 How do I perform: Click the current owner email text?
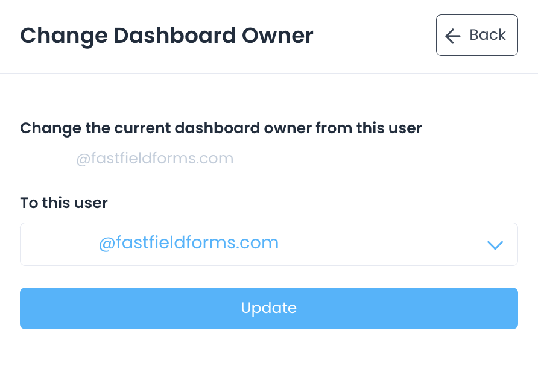[154, 158]
